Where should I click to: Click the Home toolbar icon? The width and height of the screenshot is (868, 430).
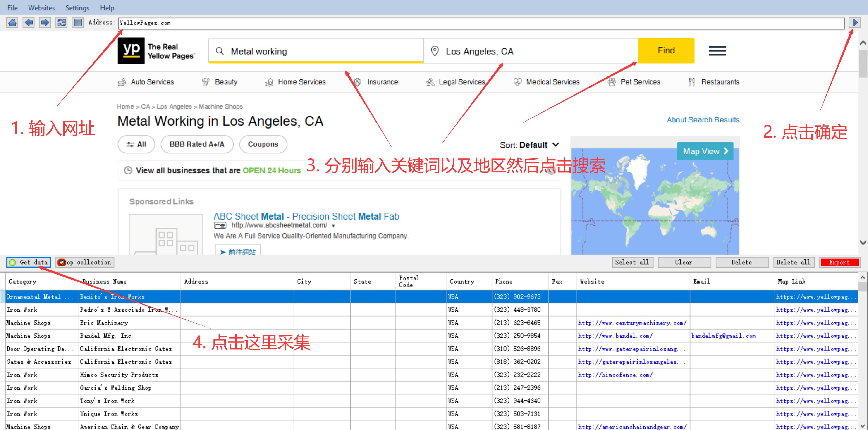tap(12, 23)
